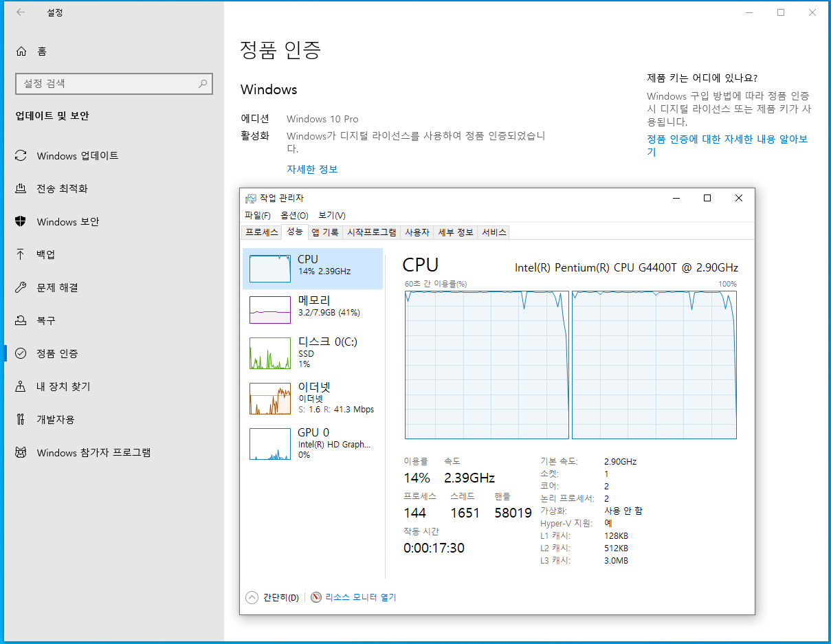The width and height of the screenshot is (831, 644).
Task: Click the search magnifier in 설정 검색
Action: coord(203,84)
